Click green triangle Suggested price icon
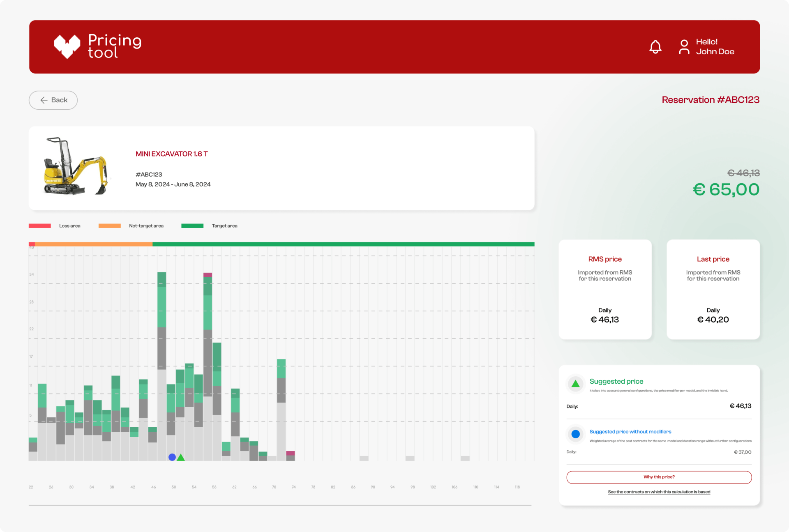Image resolution: width=789 pixels, height=532 pixels. (x=575, y=384)
